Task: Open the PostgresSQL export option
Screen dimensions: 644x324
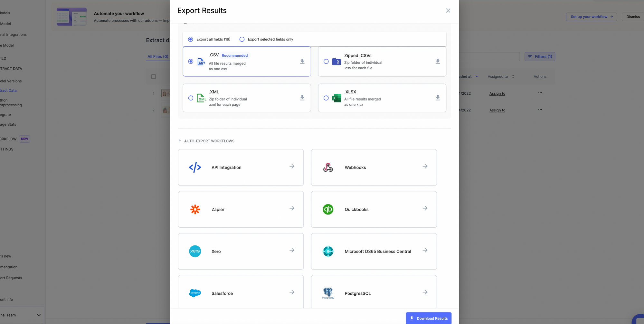Action: tap(374, 293)
